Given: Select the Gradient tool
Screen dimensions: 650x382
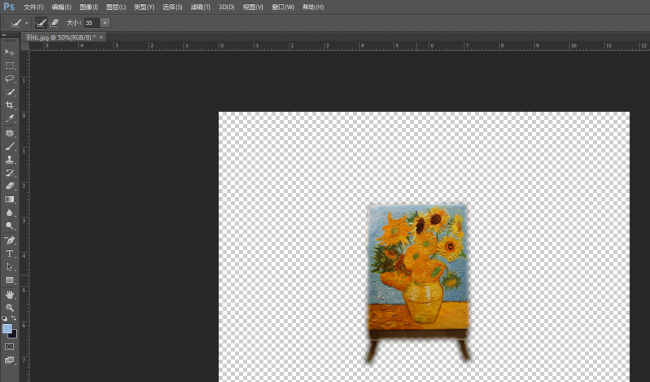Looking at the screenshot, I should pyautogui.click(x=10, y=199).
